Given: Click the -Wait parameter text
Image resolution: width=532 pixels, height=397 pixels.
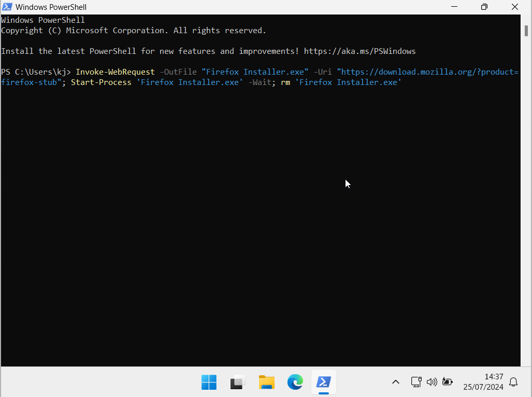Looking at the screenshot, I should point(259,82).
